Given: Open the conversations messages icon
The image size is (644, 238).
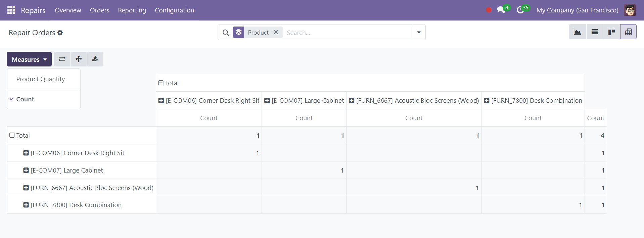Looking at the screenshot, I should click(501, 10).
